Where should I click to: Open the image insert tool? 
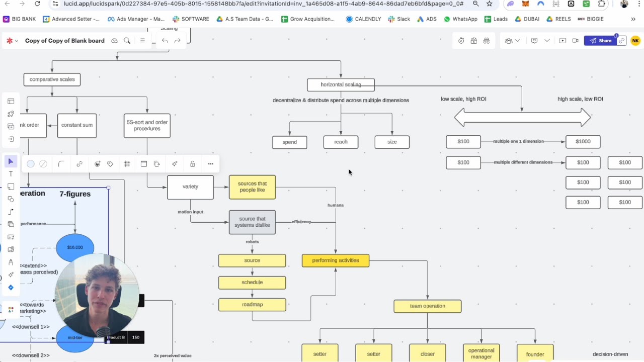(x=11, y=249)
